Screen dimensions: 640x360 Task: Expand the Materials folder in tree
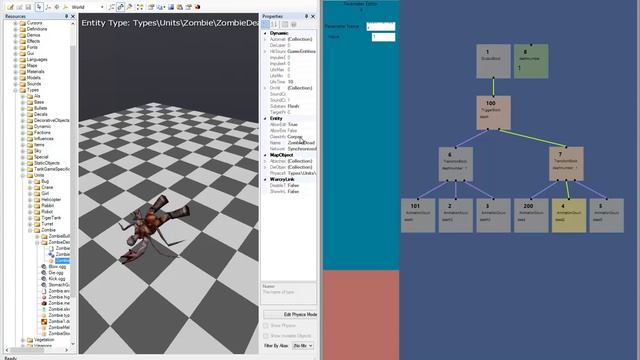point(16,71)
